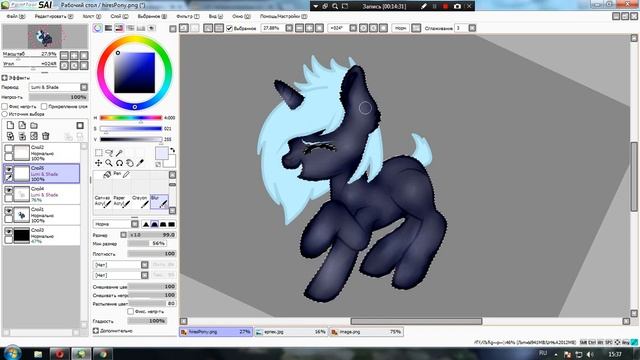Toggle brush Фикс. непр-ть checkbox
This screenshot has width=640, height=360.
coord(131,311)
